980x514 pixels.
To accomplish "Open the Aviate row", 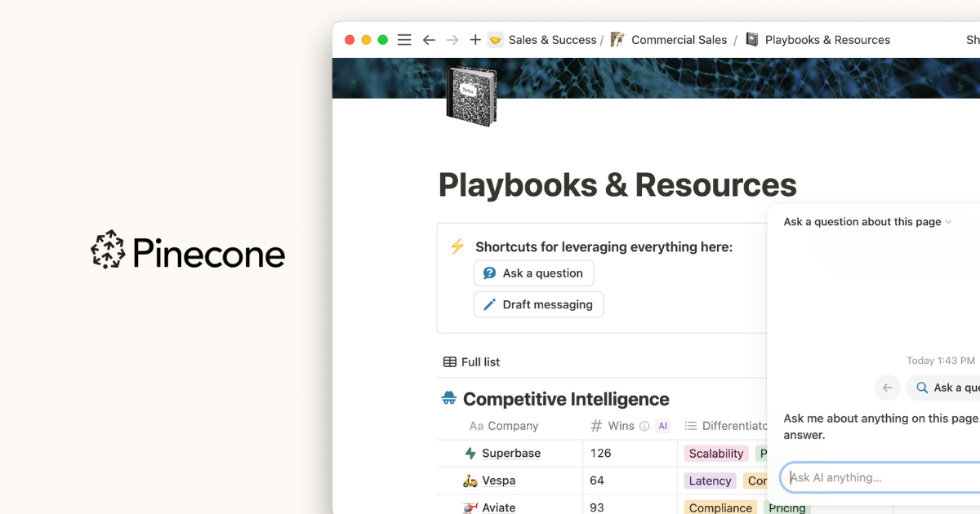I will [x=498, y=507].
